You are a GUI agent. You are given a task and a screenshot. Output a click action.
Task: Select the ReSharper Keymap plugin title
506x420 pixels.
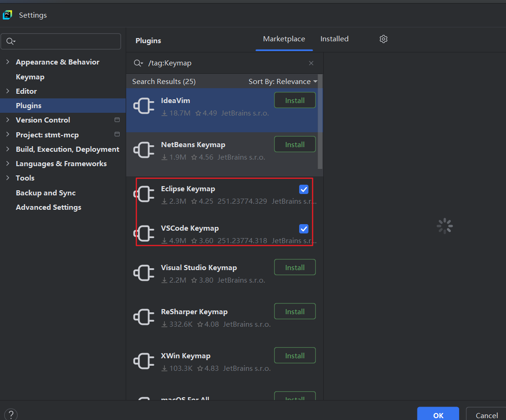pyautogui.click(x=194, y=312)
